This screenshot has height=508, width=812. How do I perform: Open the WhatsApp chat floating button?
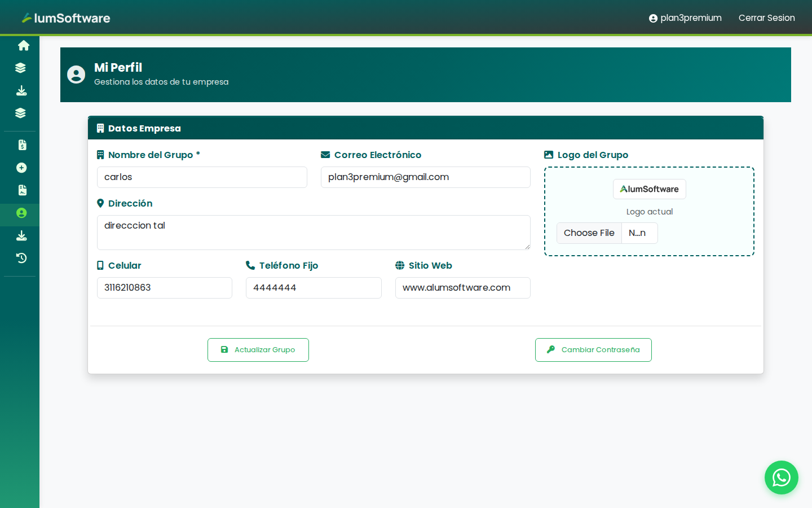[x=781, y=478]
